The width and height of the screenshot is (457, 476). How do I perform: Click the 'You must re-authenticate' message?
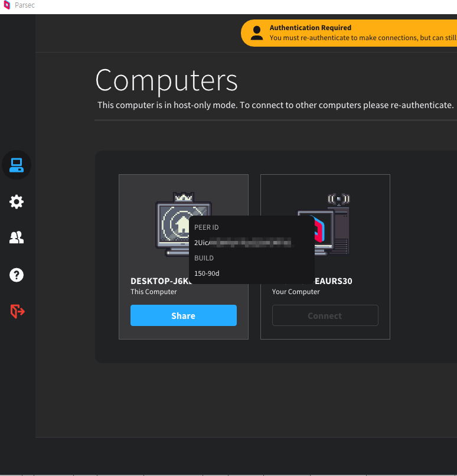click(x=363, y=38)
